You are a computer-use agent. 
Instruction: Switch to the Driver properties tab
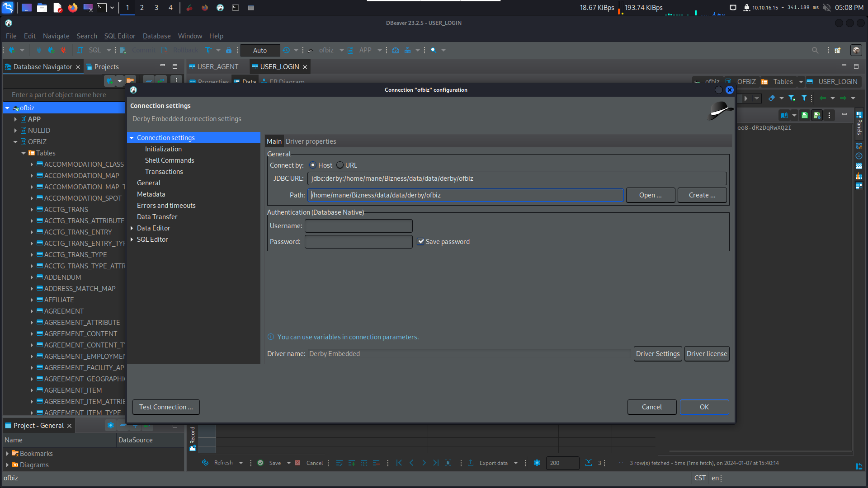[311, 141]
